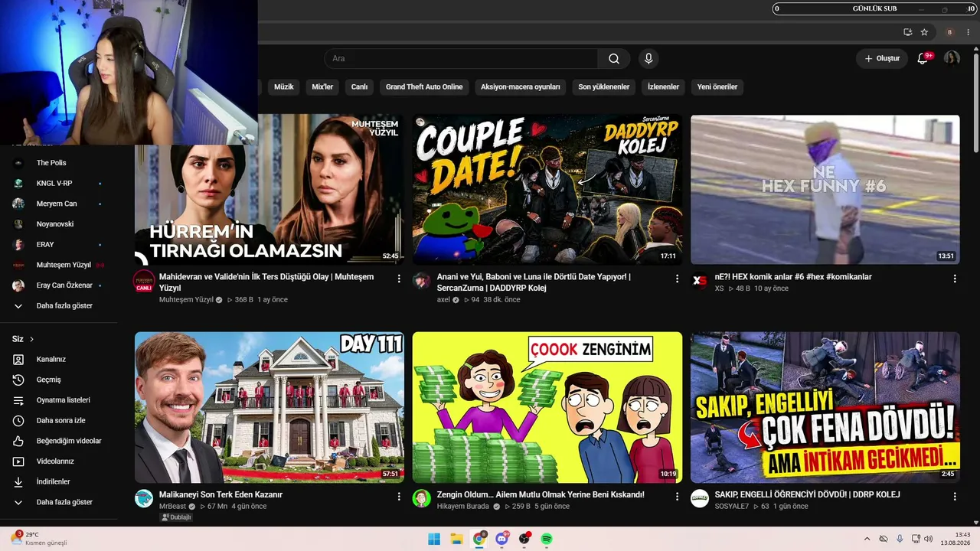The image size is (980, 551).
Task: Open the Hikayem Burada channel avatar
Action: 422,499
